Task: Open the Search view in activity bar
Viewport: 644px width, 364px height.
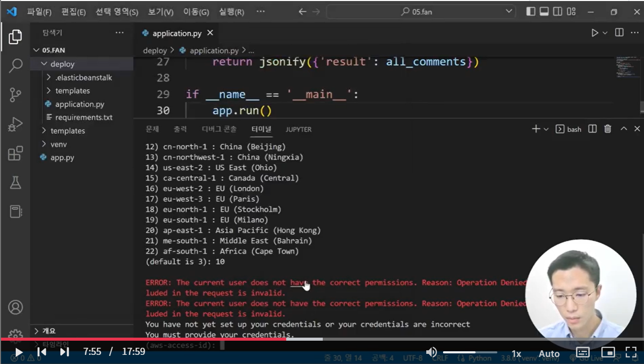Action: pyautogui.click(x=15, y=65)
